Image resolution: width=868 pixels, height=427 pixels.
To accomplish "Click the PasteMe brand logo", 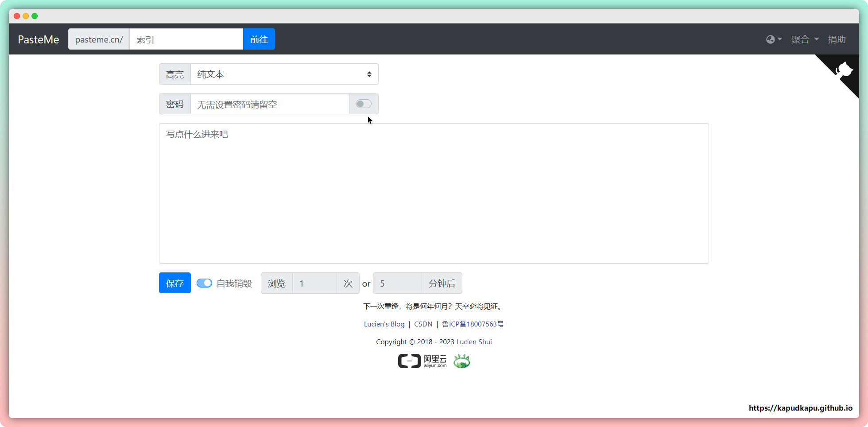I will pos(39,39).
